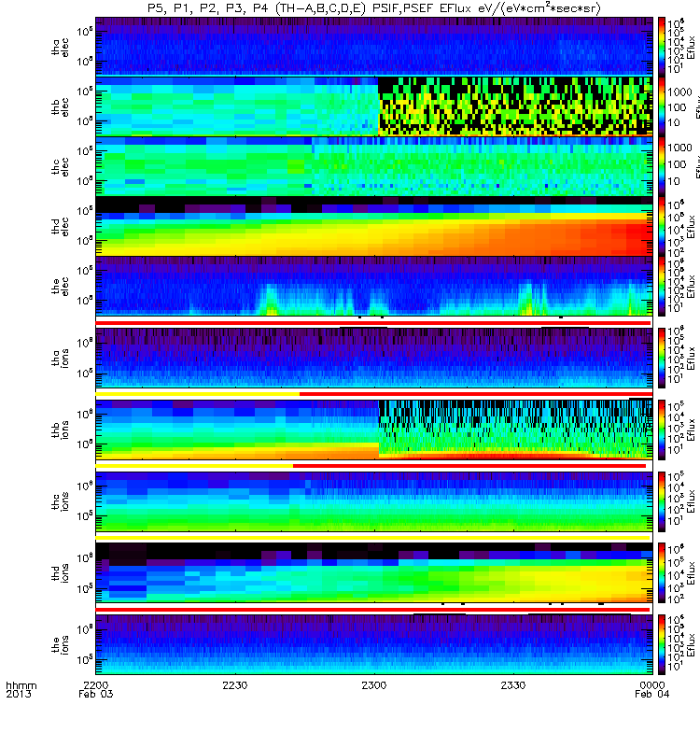Click inside the tha elec spectrogram panel
The height and width of the screenshot is (747, 700).
coord(374,46)
